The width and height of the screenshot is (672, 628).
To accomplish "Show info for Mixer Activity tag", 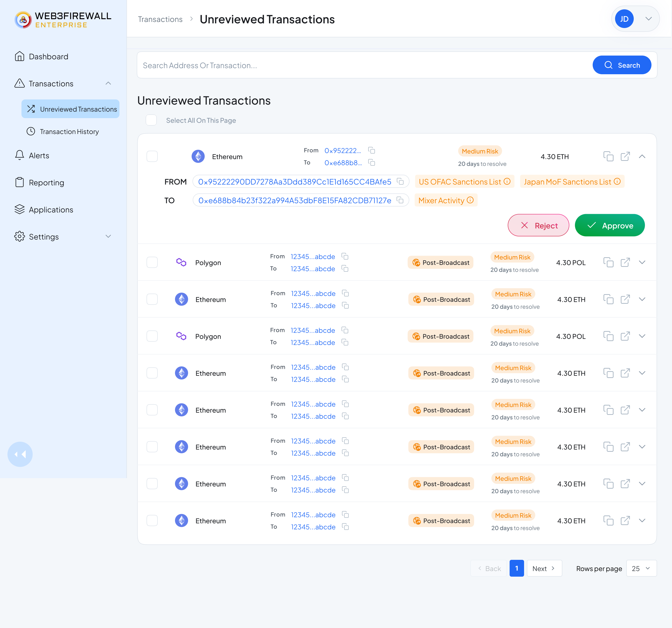I will point(470,200).
